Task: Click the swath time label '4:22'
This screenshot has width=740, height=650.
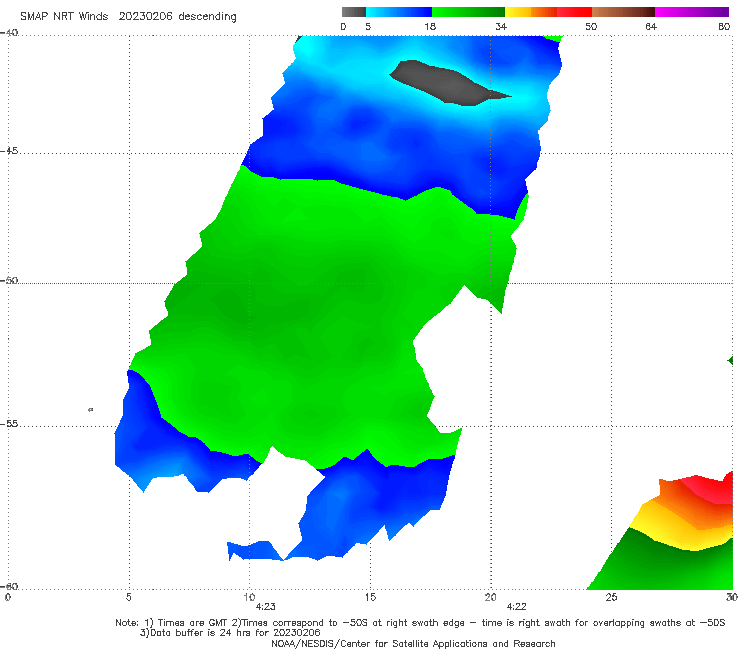Action: click(x=516, y=607)
